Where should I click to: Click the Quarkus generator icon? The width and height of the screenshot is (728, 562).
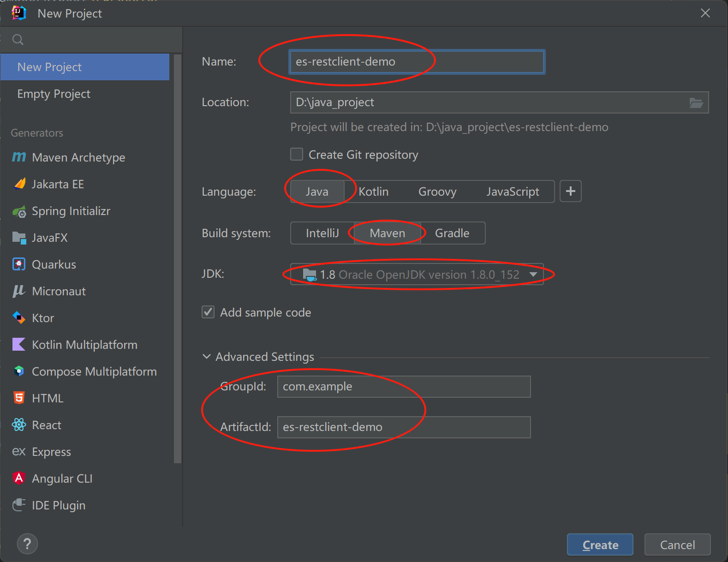pos(19,264)
